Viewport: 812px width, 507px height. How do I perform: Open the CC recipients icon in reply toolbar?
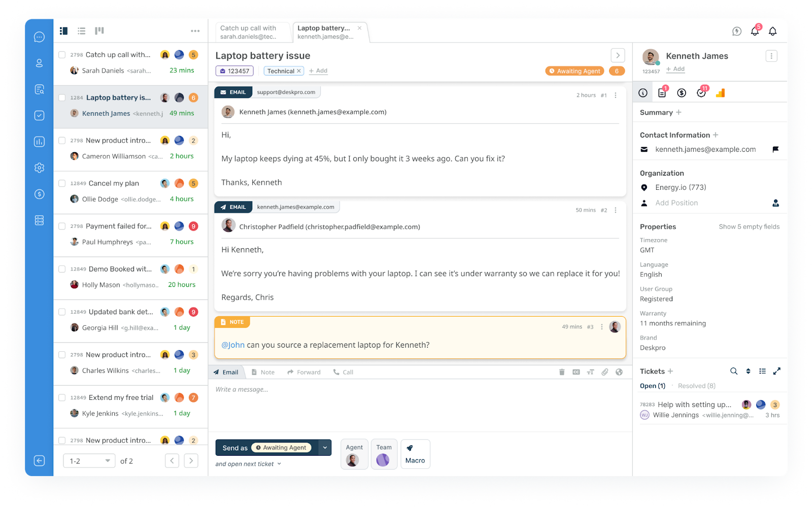tap(576, 371)
